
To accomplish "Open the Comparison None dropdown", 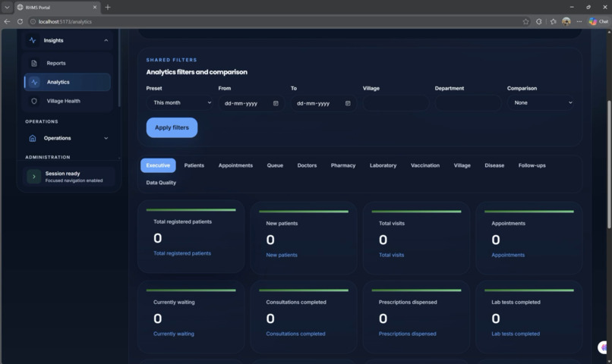I will point(540,103).
